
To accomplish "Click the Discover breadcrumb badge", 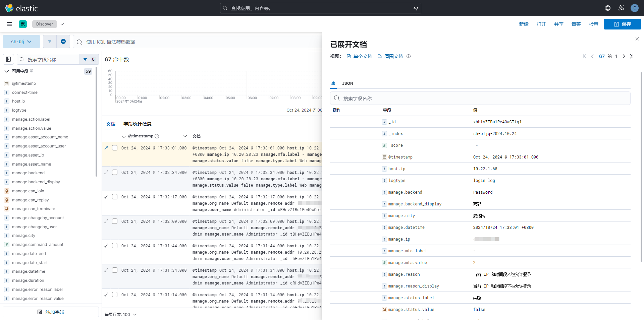I will tap(45, 24).
